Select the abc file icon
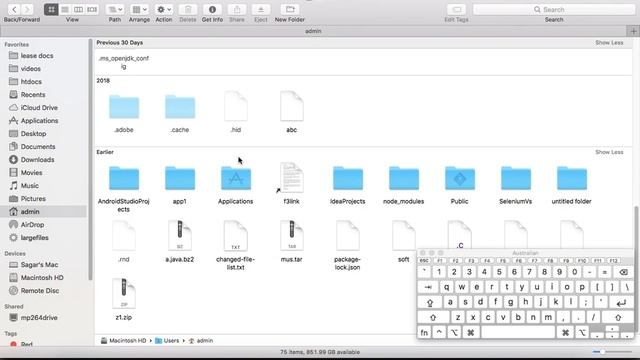This screenshot has width=640, height=360. pos(291,106)
